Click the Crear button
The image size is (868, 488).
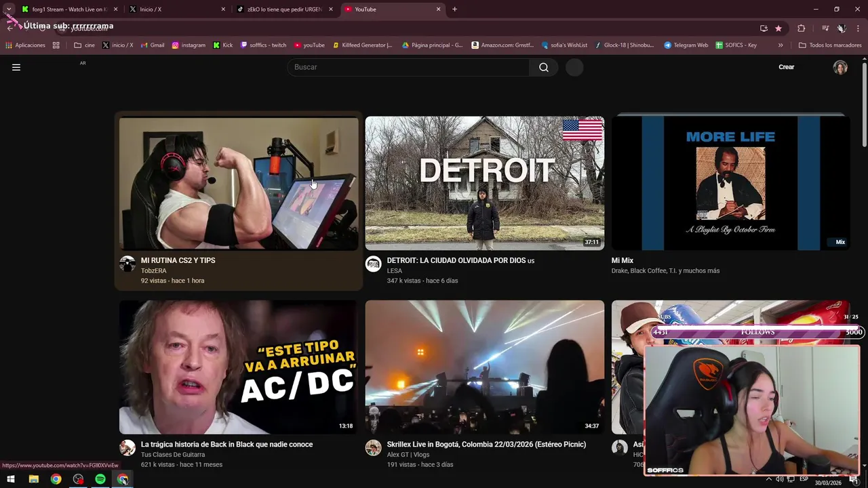pos(786,67)
